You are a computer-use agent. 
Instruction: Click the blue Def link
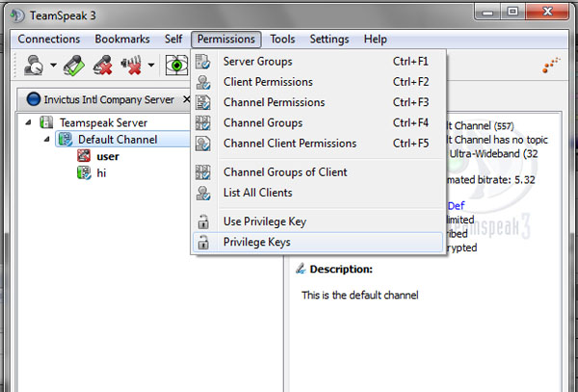click(457, 205)
